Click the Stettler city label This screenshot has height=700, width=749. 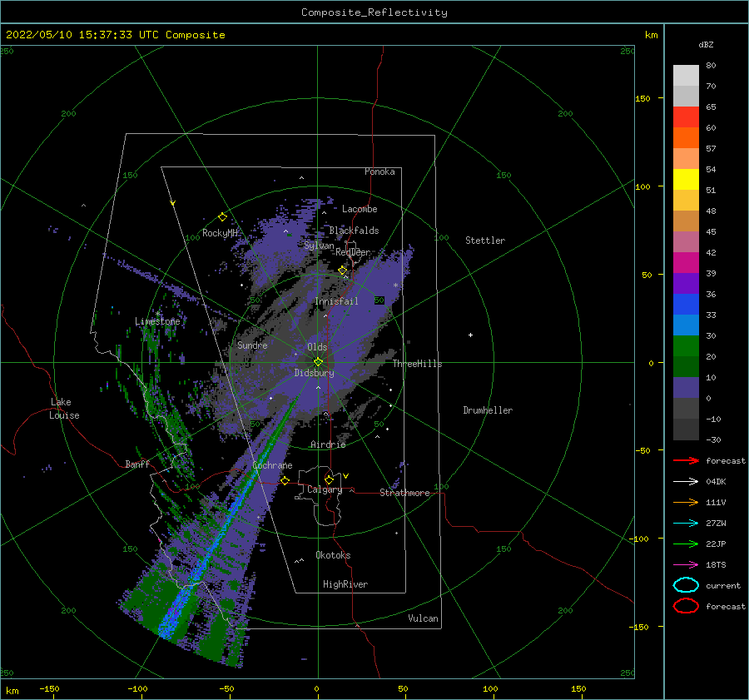[485, 241]
